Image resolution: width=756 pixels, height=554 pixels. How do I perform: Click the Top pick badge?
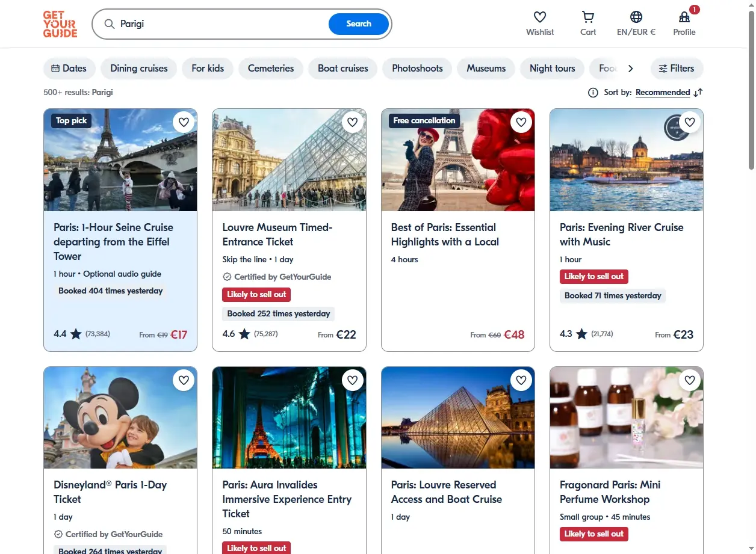(x=72, y=121)
